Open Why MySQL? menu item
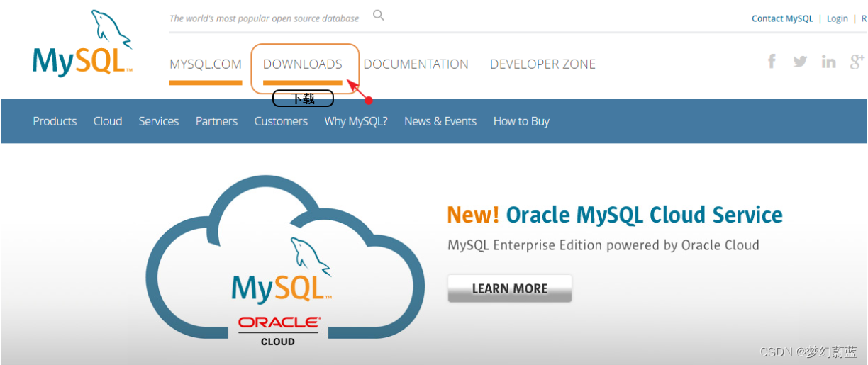Screen dimensions: 868x365 coord(356,121)
